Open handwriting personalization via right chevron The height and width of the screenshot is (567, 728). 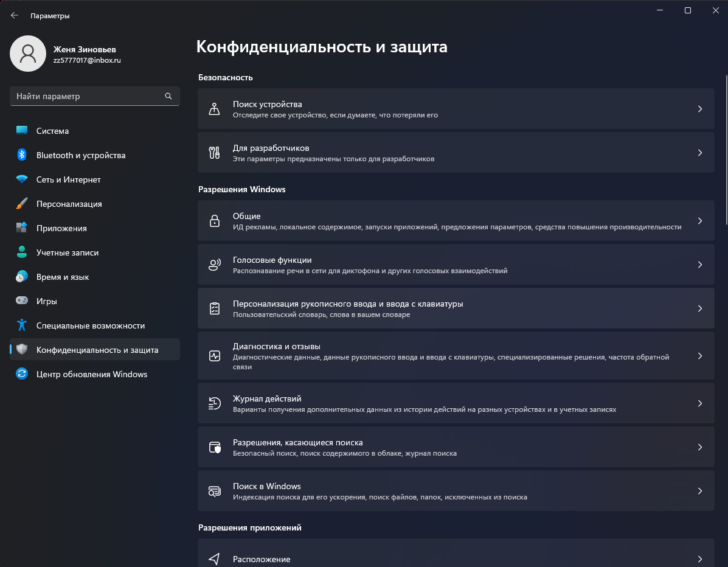[x=699, y=308]
